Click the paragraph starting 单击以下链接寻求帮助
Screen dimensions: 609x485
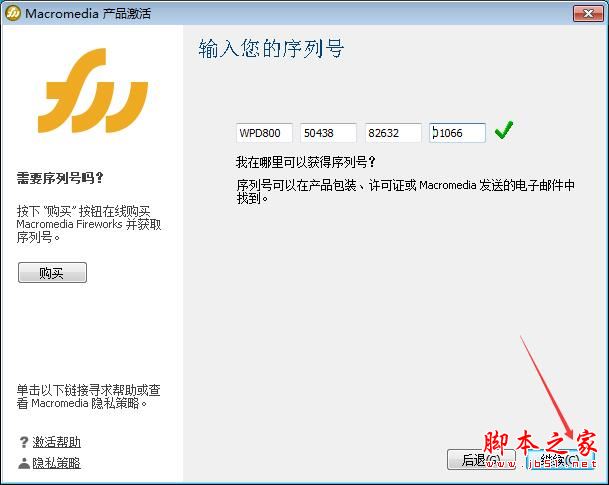[x=88, y=396]
